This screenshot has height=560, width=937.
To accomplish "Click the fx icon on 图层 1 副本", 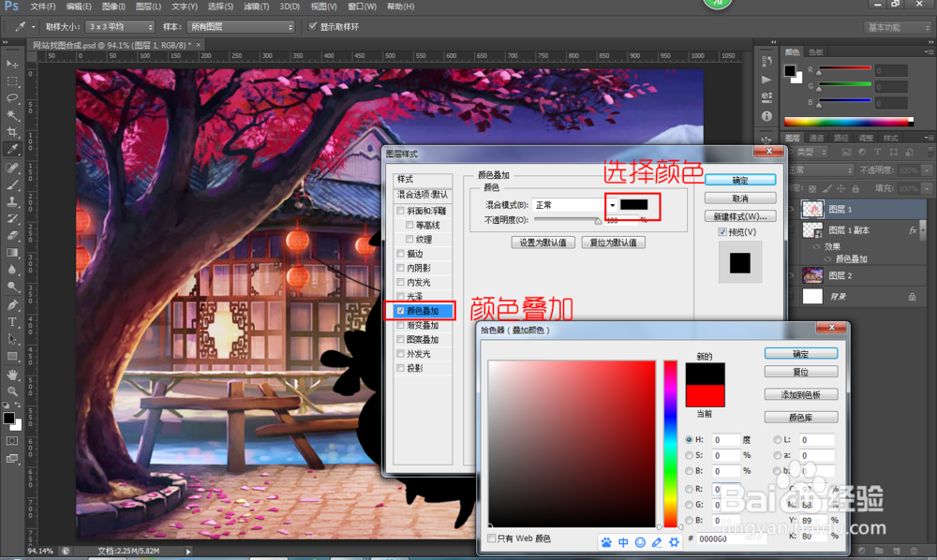I will 913,229.
